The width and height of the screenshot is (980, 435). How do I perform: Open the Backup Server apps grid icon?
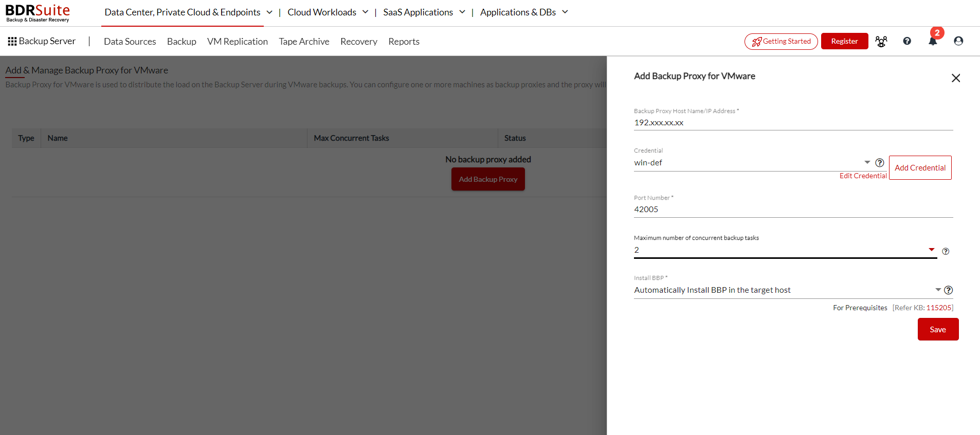(12, 41)
